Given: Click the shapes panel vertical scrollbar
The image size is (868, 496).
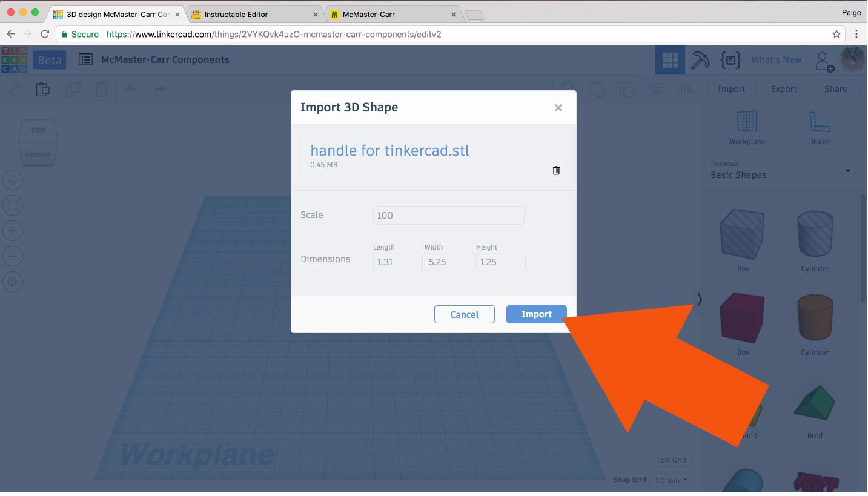Looking at the screenshot, I should point(864,248).
